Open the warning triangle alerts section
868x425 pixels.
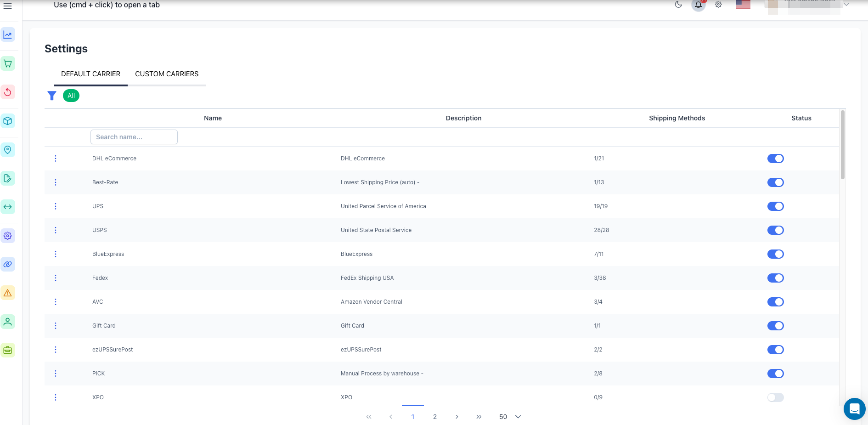coord(7,293)
